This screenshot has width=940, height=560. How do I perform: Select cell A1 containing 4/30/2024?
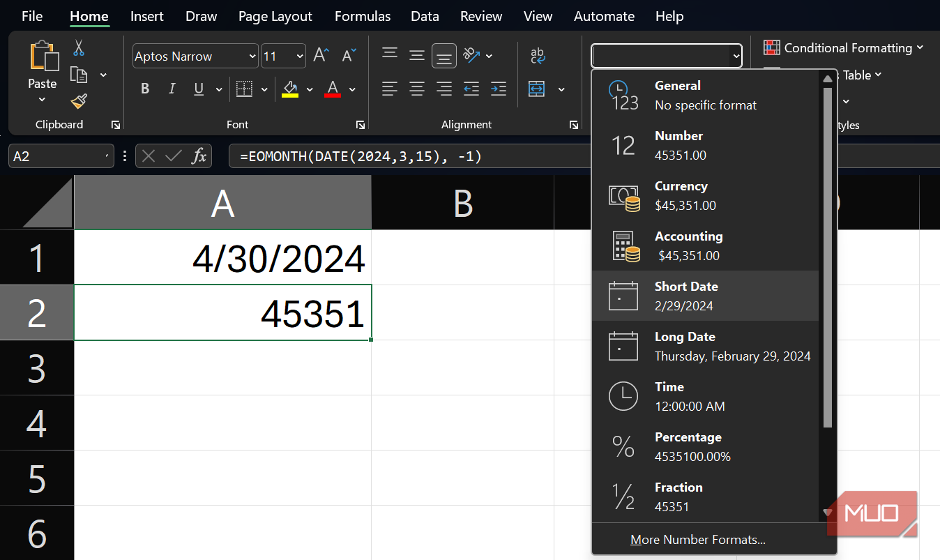(x=222, y=258)
